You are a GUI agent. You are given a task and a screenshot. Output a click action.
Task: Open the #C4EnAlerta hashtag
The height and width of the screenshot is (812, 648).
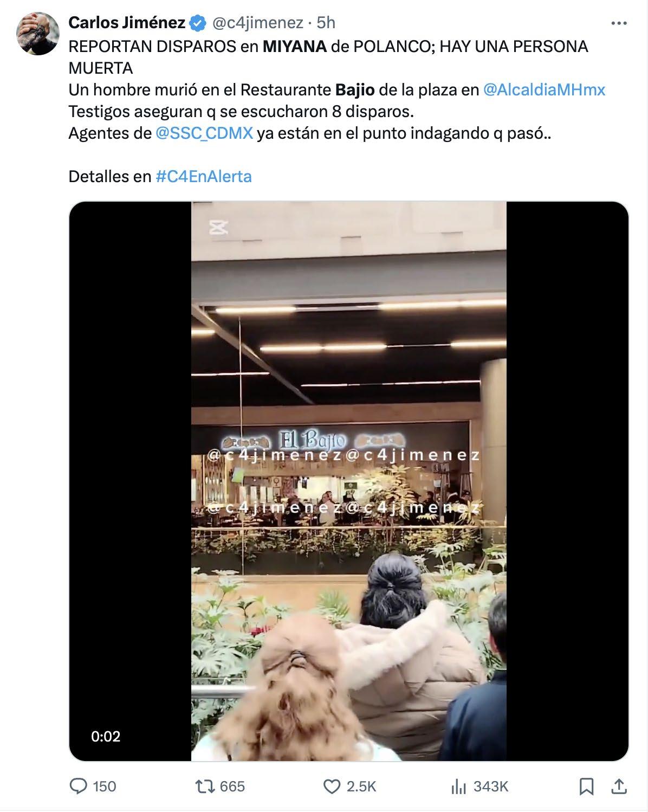coord(204,176)
